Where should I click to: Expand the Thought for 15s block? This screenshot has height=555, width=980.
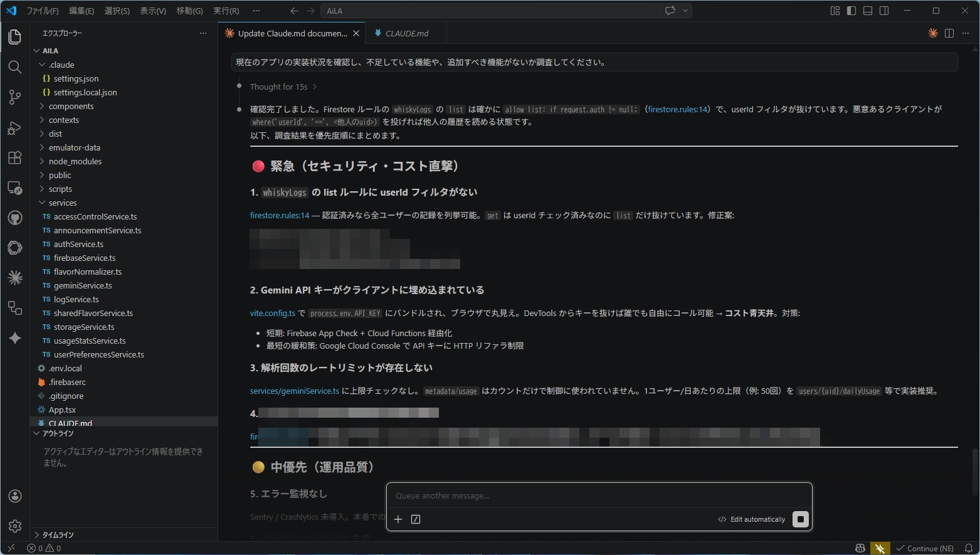coord(283,87)
